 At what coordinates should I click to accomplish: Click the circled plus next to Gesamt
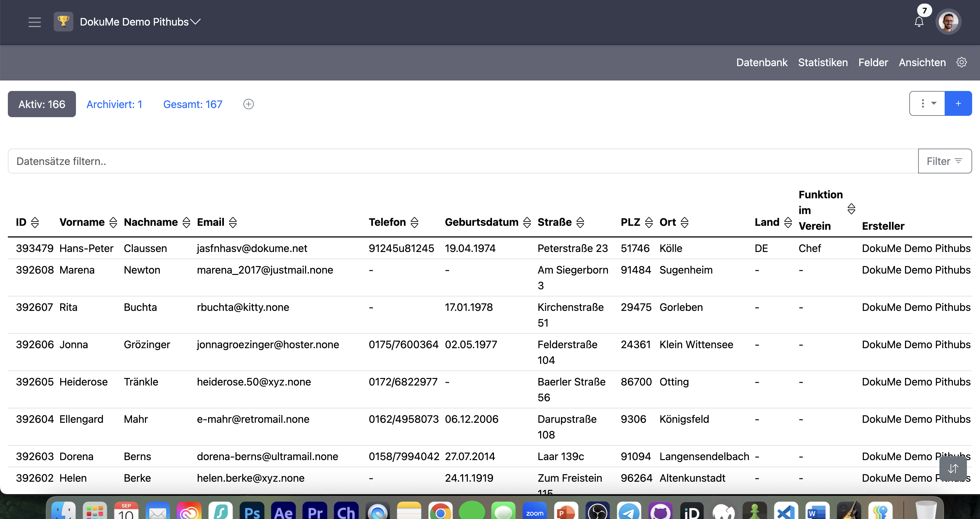[x=248, y=104]
